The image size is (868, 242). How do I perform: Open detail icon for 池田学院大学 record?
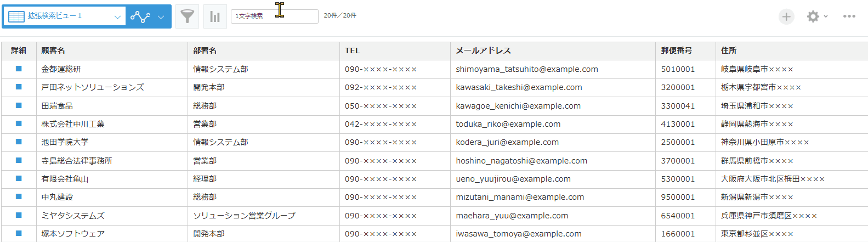[19, 142]
